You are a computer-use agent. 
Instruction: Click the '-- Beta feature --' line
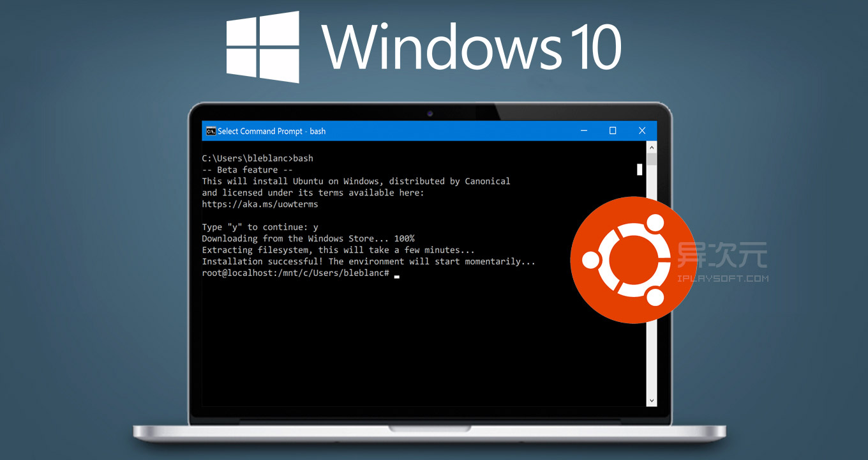point(247,170)
